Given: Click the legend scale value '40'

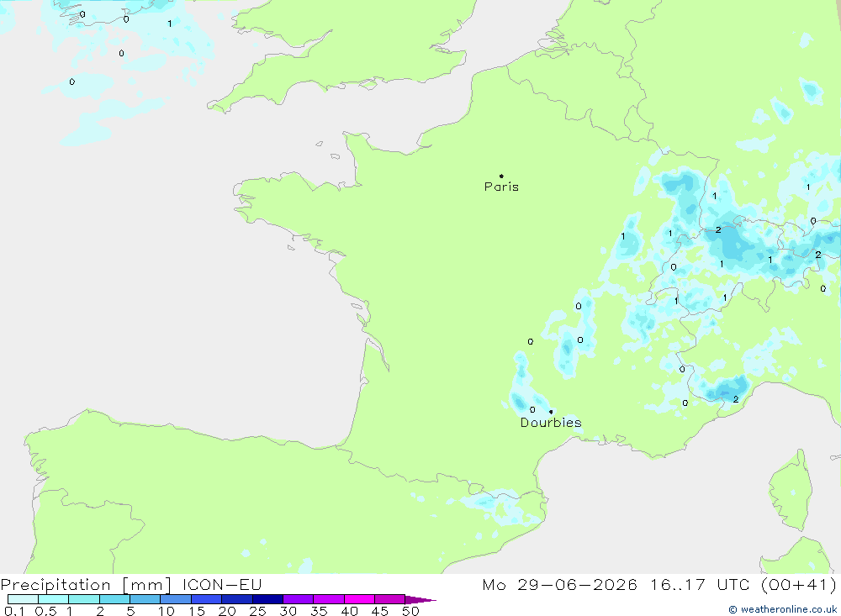Looking at the screenshot, I should tap(350, 611).
